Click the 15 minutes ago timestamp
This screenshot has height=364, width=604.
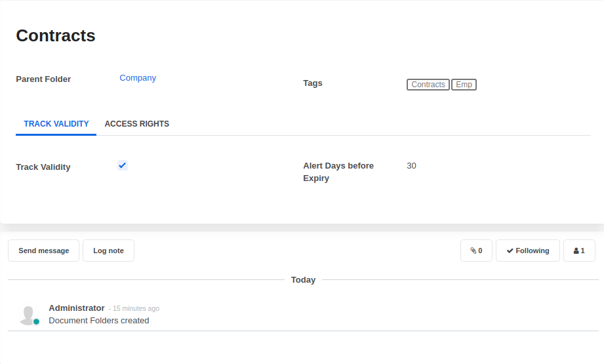point(136,309)
